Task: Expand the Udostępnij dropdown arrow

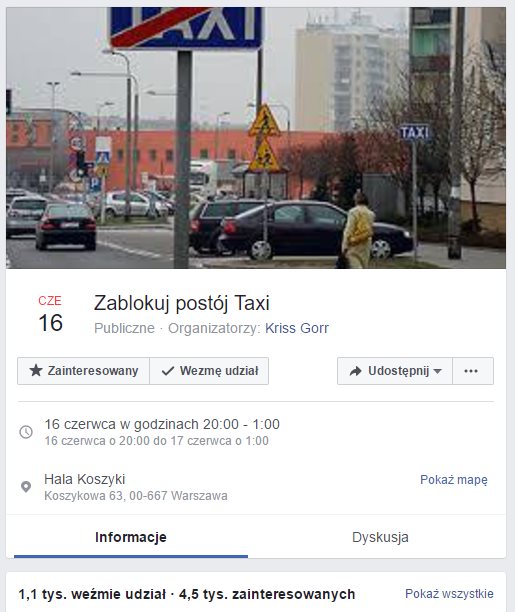Action: pyautogui.click(x=438, y=371)
